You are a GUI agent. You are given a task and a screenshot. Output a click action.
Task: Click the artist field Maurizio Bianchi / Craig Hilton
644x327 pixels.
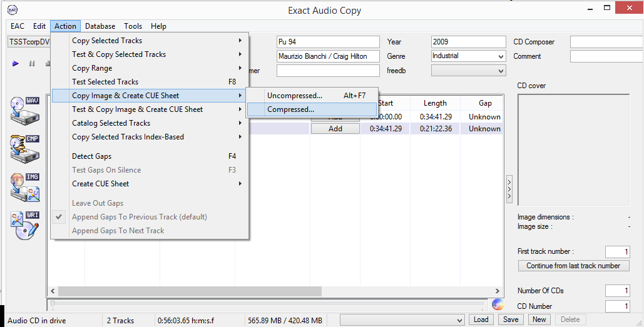click(328, 56)
